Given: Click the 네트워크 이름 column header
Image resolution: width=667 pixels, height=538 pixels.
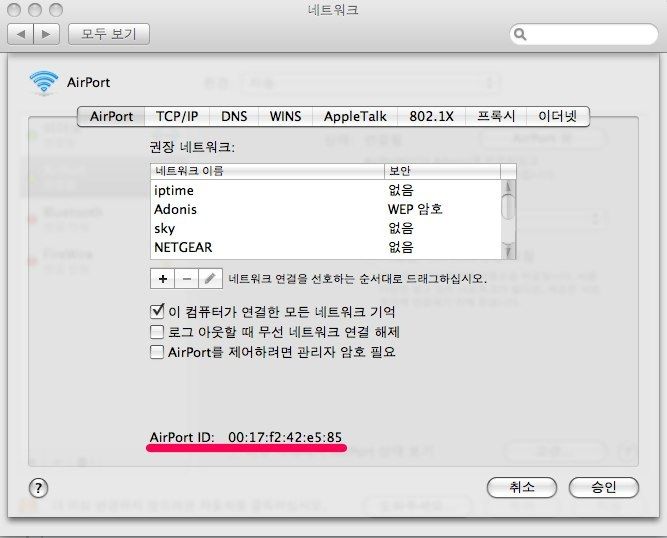Looking at the screenshot, I should pyautogui.click(x=268, y=171).
